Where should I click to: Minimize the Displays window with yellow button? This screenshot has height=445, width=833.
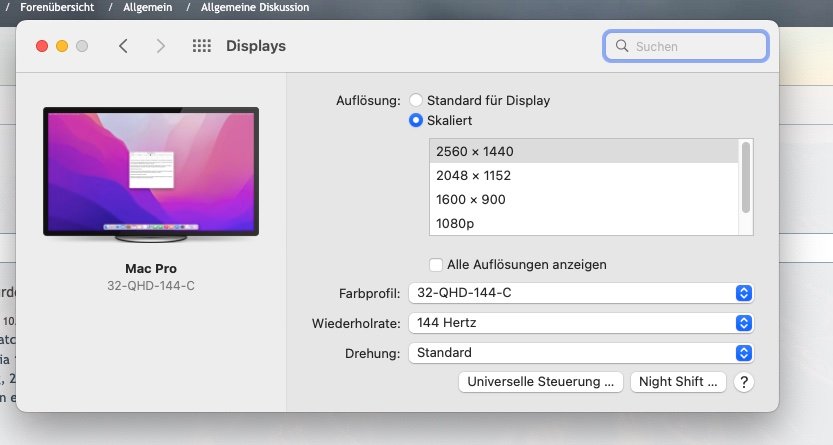point(62,46)
